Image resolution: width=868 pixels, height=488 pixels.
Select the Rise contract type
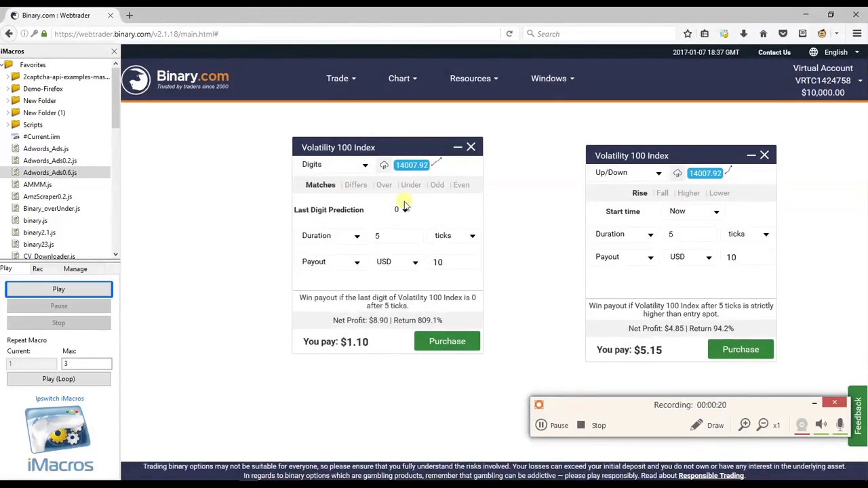pyautogui.click(x=639, y=193)
